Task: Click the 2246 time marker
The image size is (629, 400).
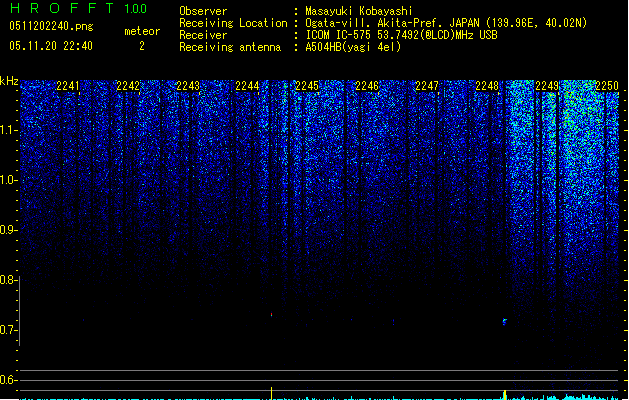Action: tap(367, 85)
